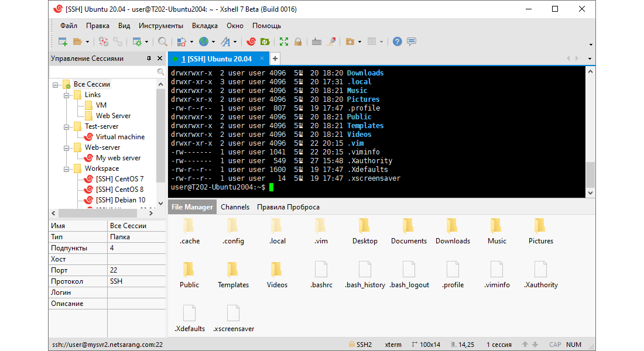This screenshot has width=644, height=351.
Task: Open dropdown arrow beside properties gear icon
Action: click(x=146, y=42)
